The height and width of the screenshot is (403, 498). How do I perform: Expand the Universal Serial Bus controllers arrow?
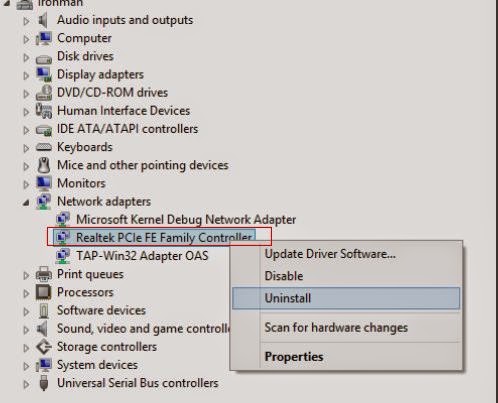pyautogui.click(x=26, y=384)
